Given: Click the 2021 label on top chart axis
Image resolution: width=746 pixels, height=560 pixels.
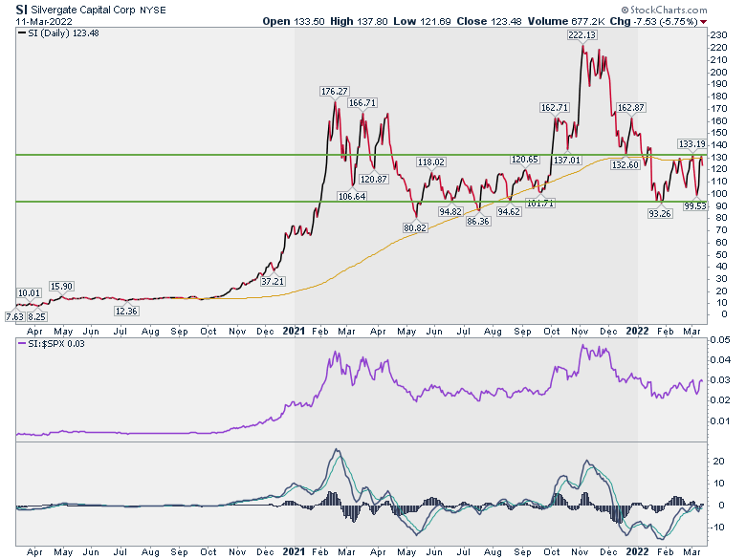Looking at the screenshot, I should (x=294, y=331).
